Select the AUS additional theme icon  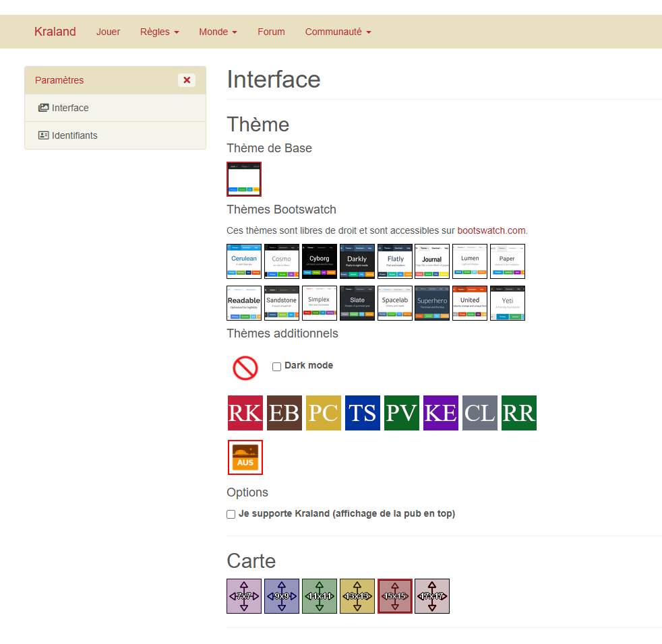(245, 457)
